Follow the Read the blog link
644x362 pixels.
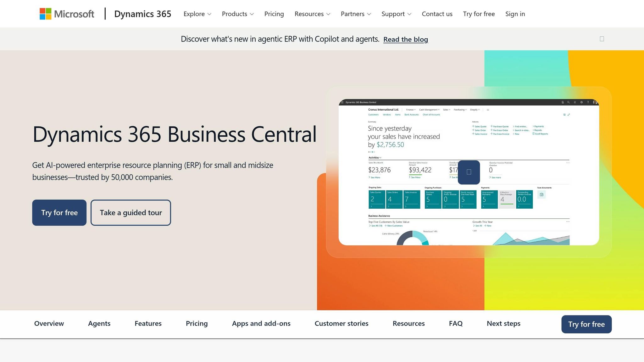pos(406,39)
